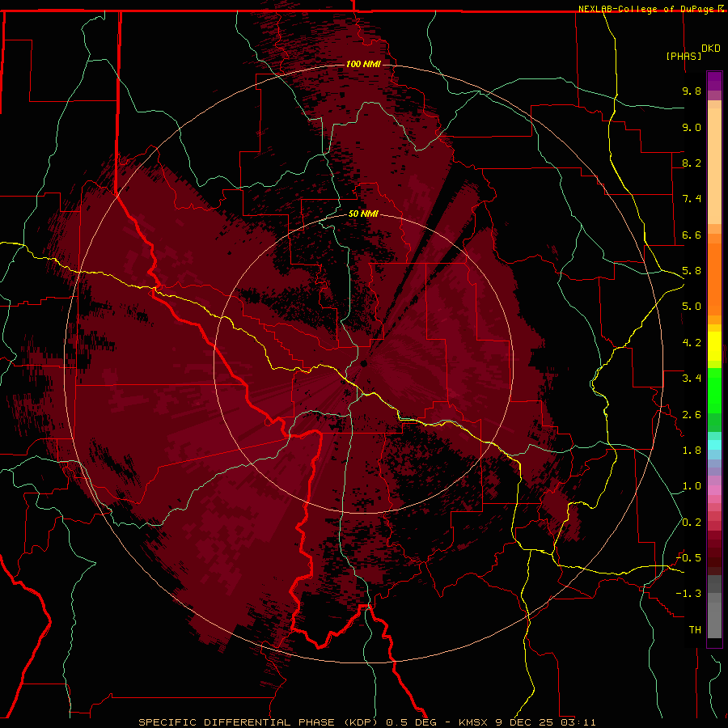728x728 pixels.
Task: Click the DKD units label
Action: (711, 48)
